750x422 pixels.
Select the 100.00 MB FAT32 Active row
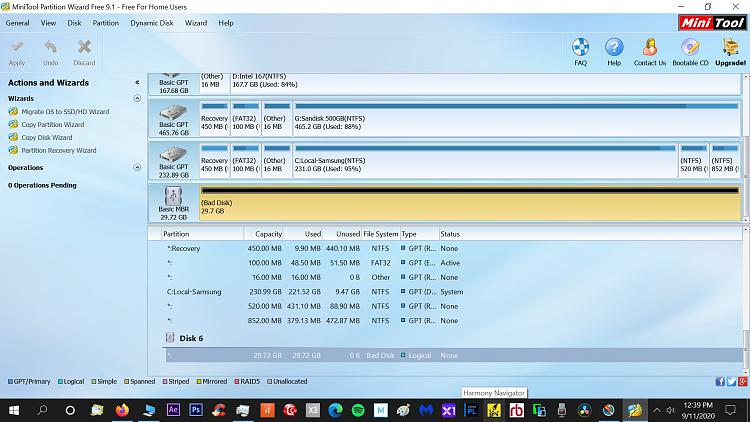click(452, 263)
